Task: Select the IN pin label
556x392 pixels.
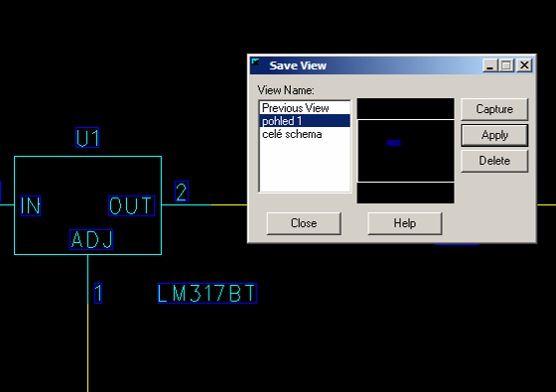Action: tap(31, 206)
